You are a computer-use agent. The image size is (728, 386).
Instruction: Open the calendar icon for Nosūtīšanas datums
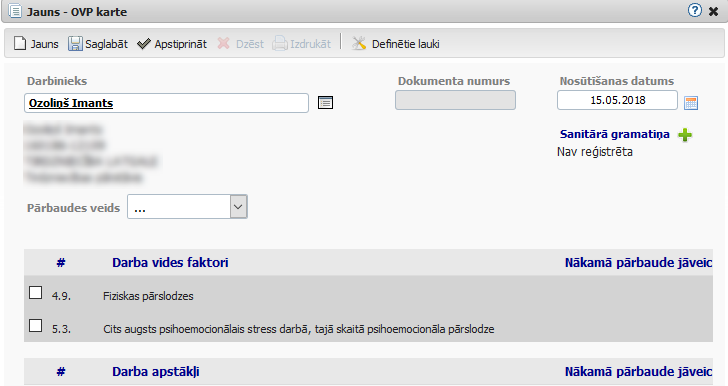pyautogui.click(x=691, y=103)
